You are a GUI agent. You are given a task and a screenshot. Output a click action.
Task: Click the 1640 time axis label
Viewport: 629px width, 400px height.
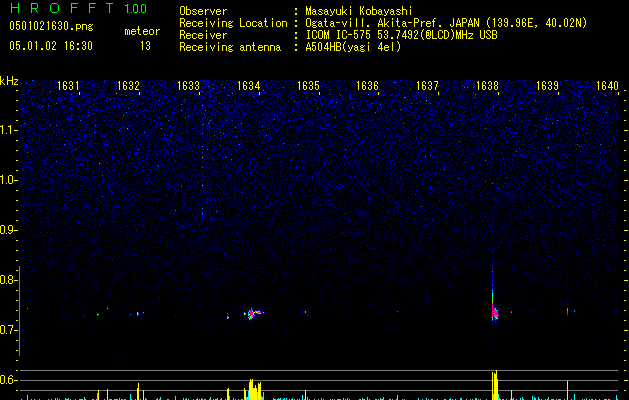607,86
